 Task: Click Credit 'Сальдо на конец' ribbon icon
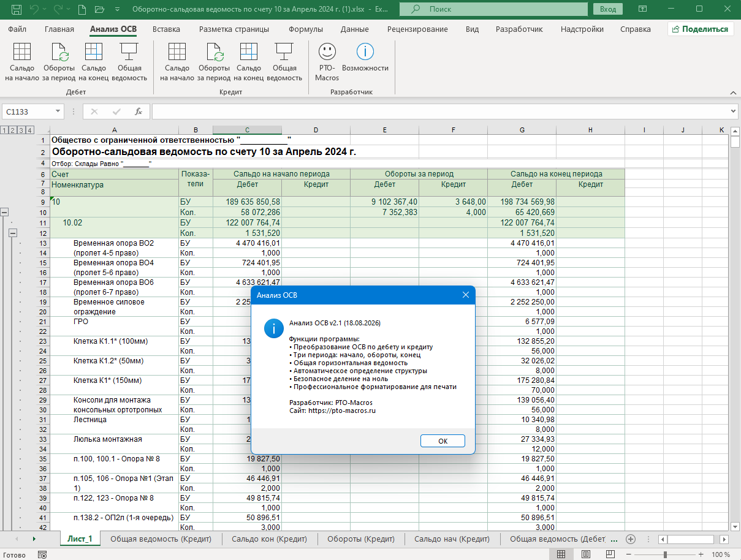(x=249, y=62)
